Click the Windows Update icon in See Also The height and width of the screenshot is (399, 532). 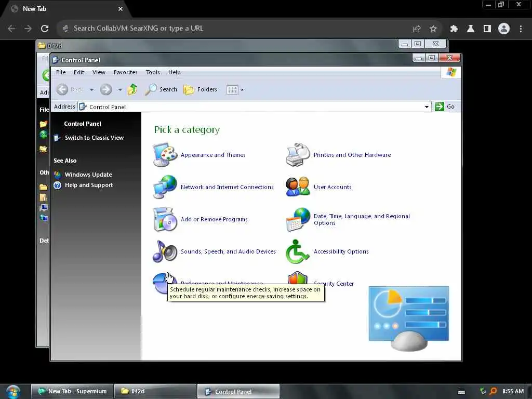pos(57,175)
